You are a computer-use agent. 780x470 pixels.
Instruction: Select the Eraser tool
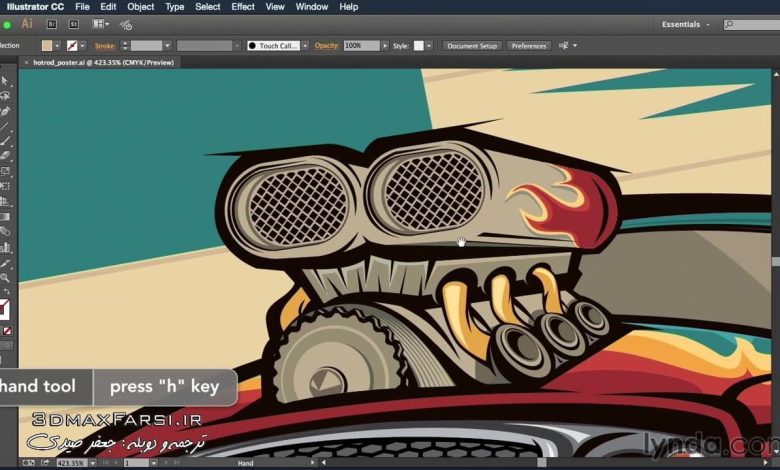pyautogui.click(x=5, y=156)
